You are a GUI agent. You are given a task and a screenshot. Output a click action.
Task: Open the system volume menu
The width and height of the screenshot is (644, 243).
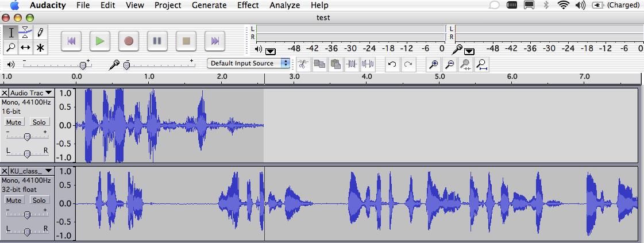(x=580, y=5)
